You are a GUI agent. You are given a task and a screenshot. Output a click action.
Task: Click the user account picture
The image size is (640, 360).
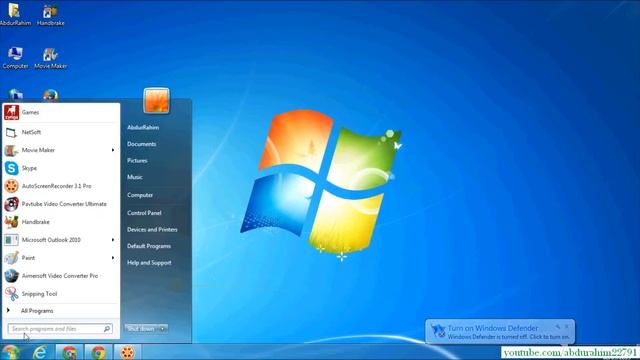[156, 100]
